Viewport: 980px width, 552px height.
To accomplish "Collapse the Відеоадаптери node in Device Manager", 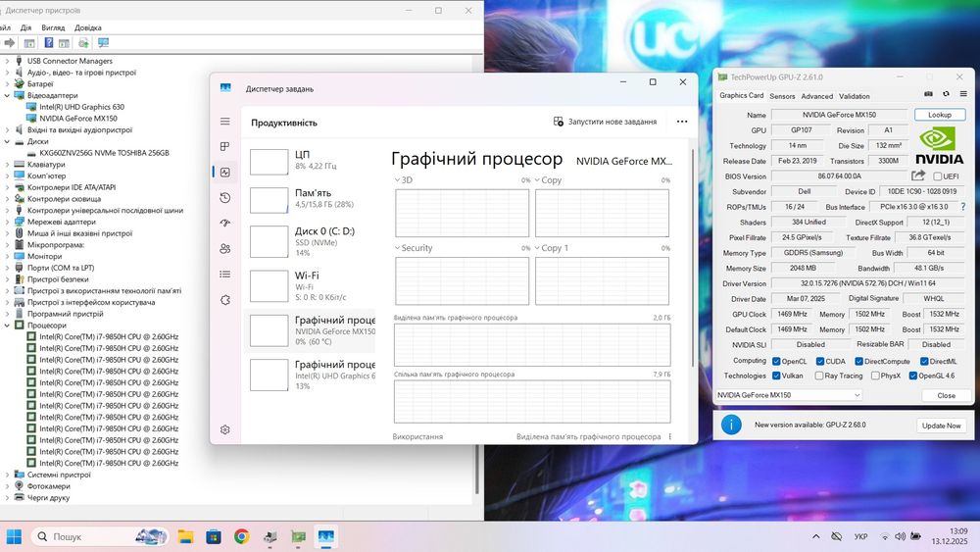I will pyautogui.click(x=7, y=96).
